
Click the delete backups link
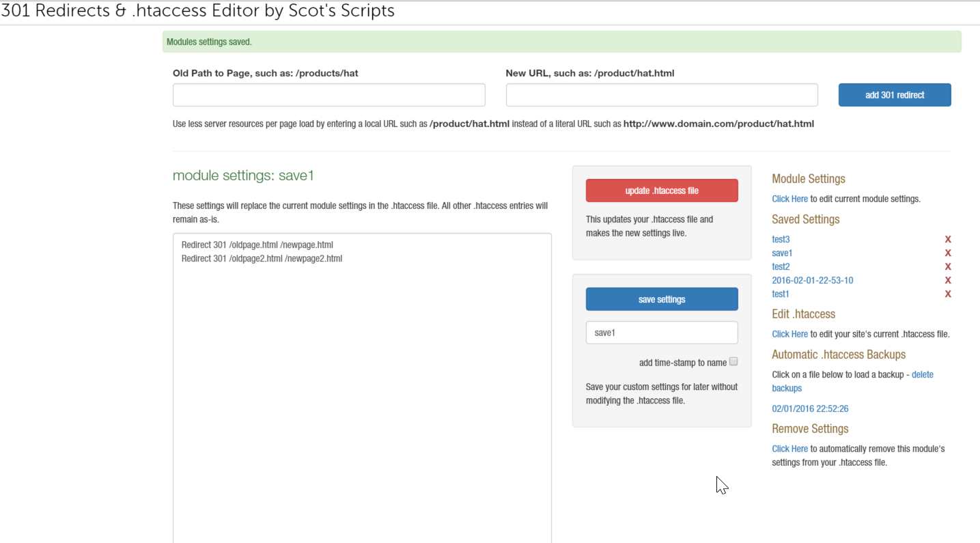[922, 375]
